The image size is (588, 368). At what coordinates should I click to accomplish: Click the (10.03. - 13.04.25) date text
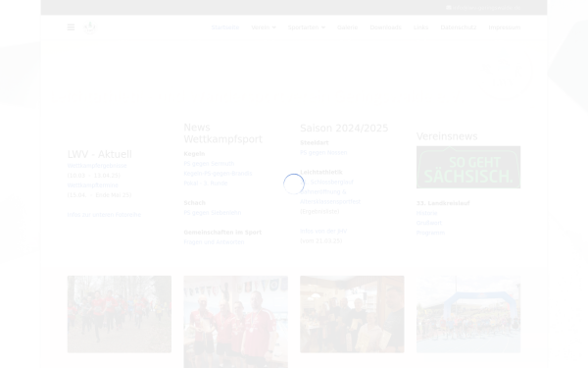pos(94,176)
